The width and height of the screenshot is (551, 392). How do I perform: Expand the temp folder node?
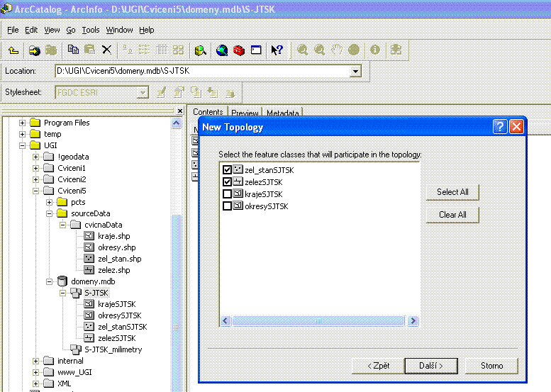pyautogui.click(x=22, y=134)
